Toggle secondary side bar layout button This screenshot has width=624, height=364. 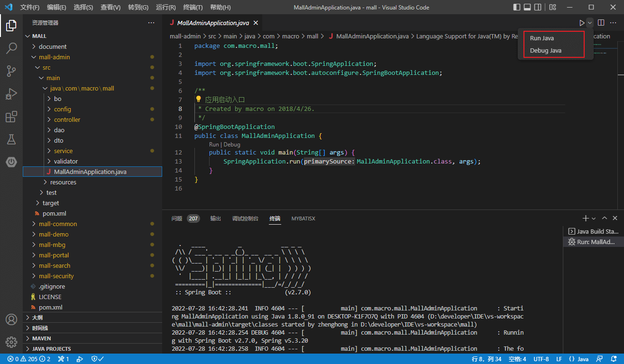[x=538, y=7]
